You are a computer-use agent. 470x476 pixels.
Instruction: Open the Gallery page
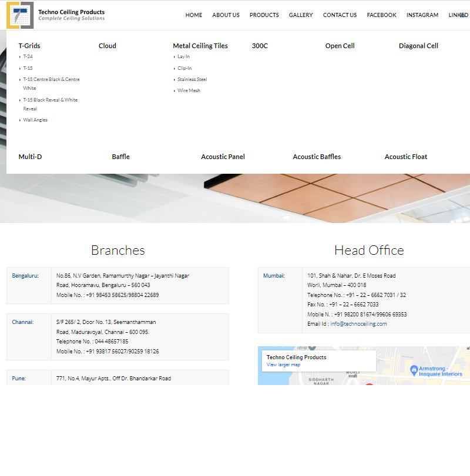click(301, 15)
